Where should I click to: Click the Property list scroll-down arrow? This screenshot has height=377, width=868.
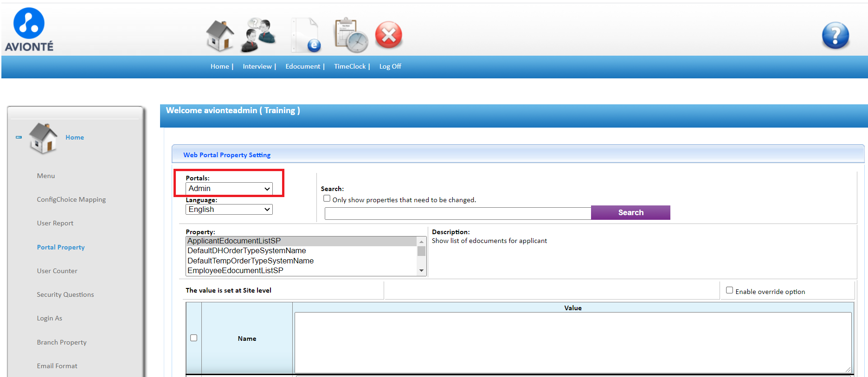[421, 271]
